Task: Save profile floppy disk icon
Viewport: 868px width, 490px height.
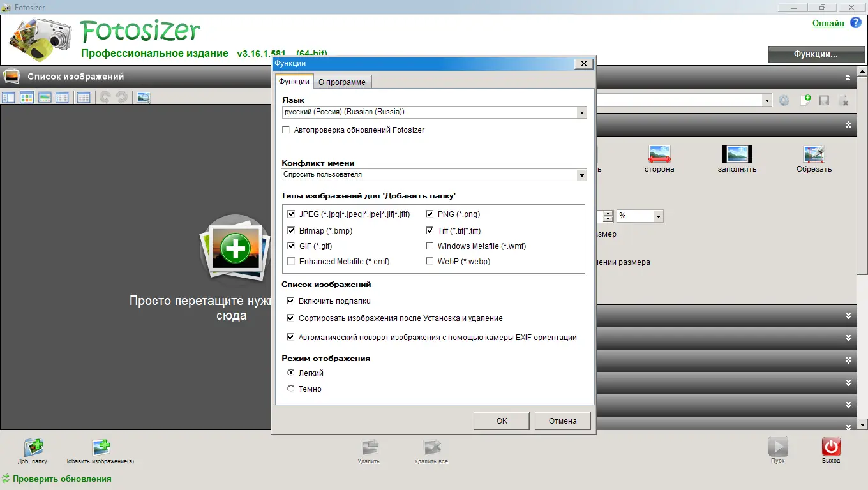Action: 824,100
